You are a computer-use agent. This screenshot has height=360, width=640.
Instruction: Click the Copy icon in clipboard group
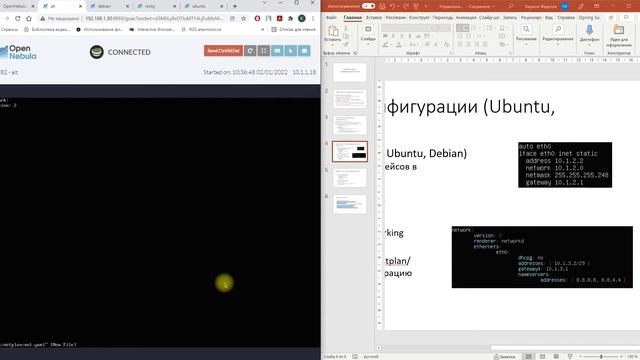click(x=346, y=36)
